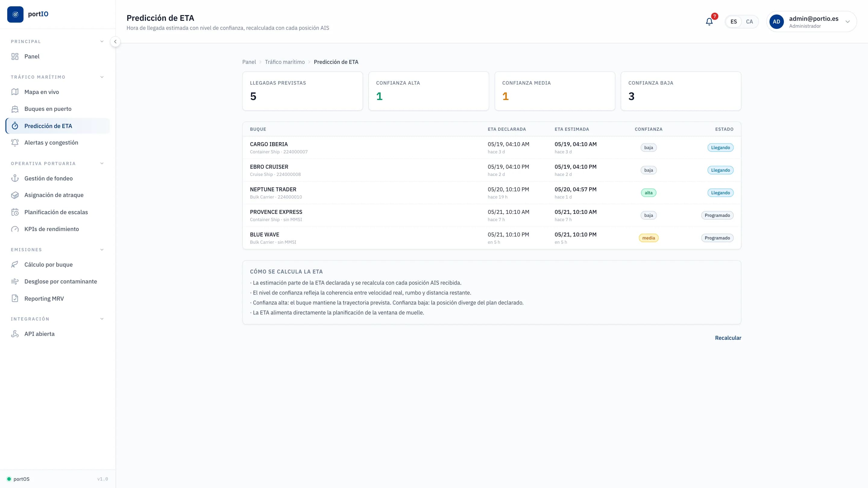Click the Panel dashboard icon
The width and height of the screenshot is (868, 488).
coord(15,57)
